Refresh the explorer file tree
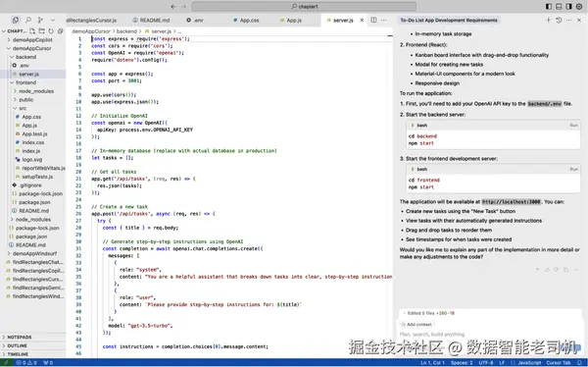This screenshot has height=367, width=588. tap(51, 30)
